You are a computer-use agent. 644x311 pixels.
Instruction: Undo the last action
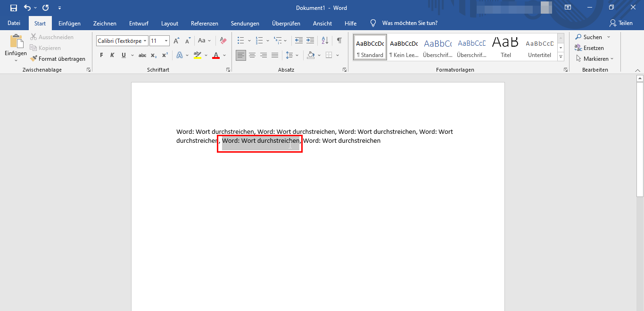pos(27,8)
